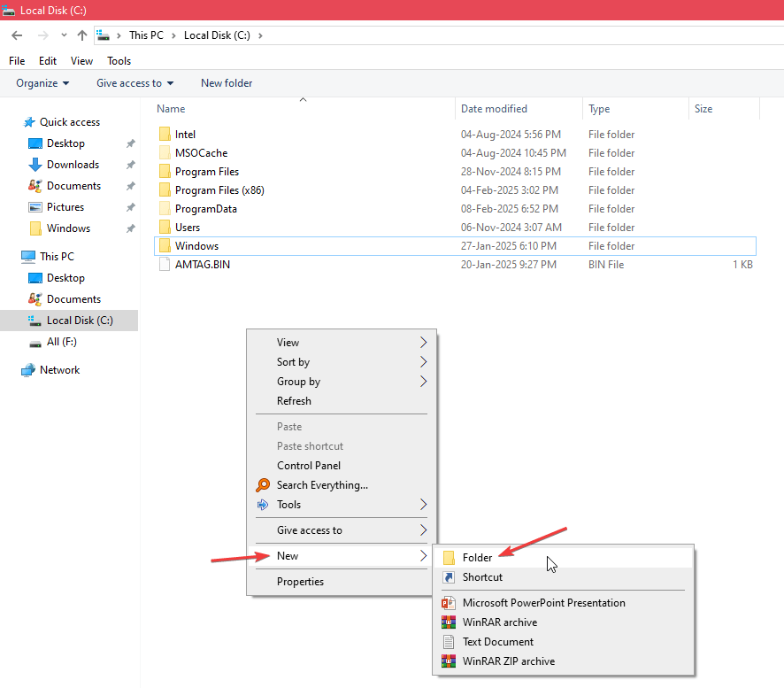This screenshot has height=688, width=784.
Task: Select the All (F:) drive
Action: (x=62, y=342)
